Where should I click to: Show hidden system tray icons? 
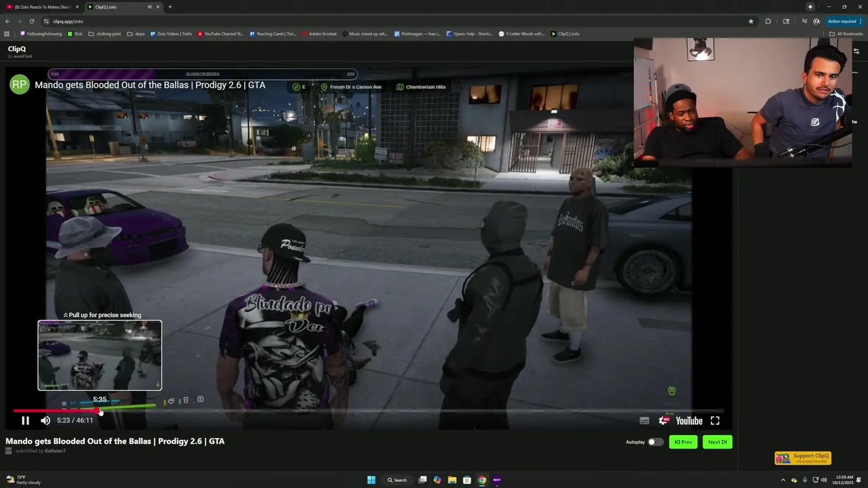783,480
